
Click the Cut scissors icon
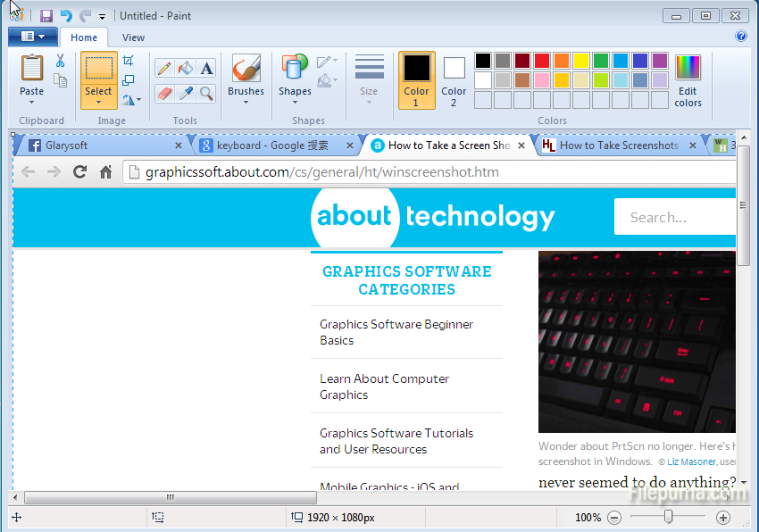(x=60, y=61)
